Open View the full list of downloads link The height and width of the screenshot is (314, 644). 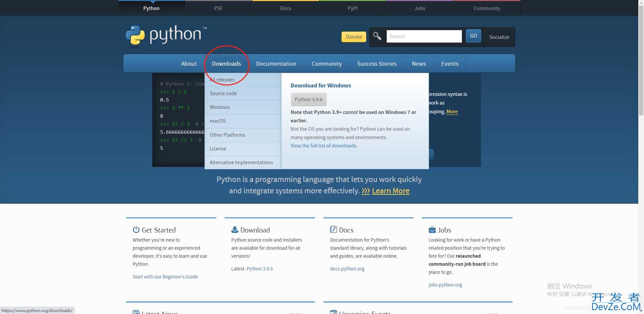(324, 146)
